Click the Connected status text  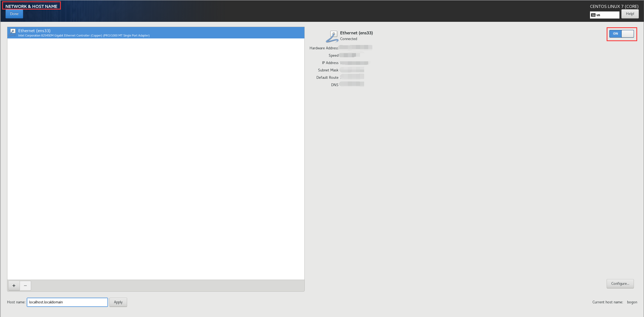[x=348, y=39]
